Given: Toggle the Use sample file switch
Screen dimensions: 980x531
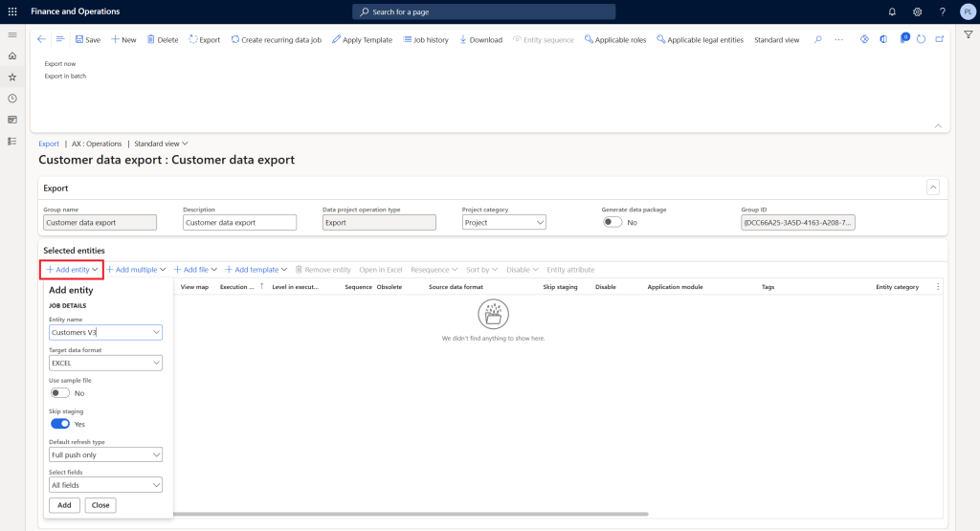Looking at the screenshot, I should point(60,392).
